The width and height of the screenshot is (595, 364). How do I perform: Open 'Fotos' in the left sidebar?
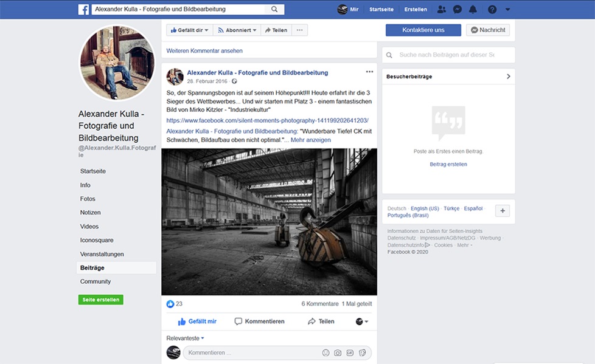[x=88, y=199]
